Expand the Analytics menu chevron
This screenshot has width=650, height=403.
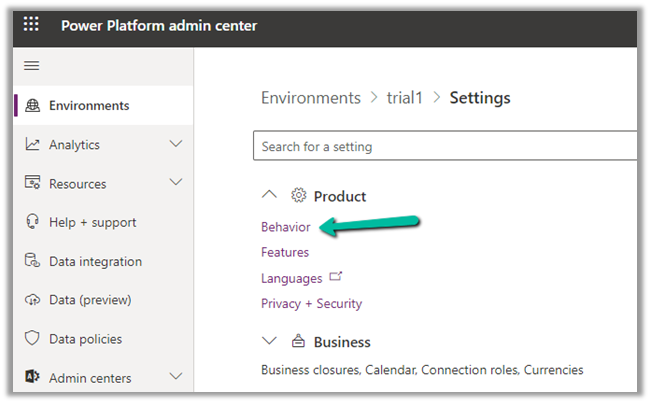[176, 145]
